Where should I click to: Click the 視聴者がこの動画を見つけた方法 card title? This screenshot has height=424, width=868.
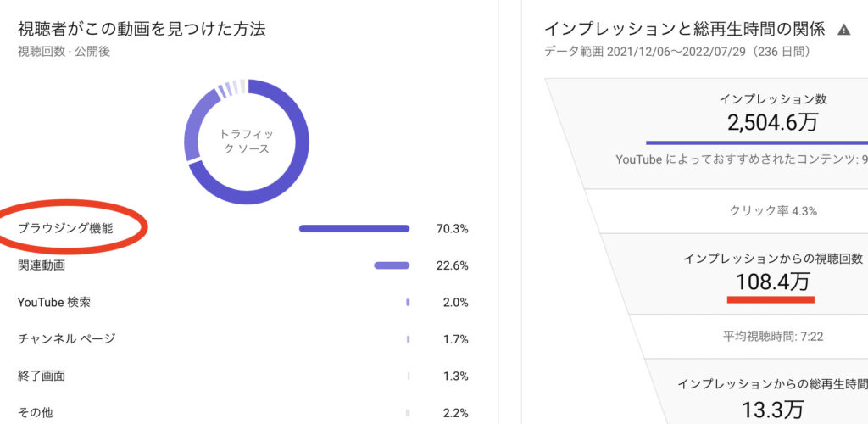tap(142, 29)
